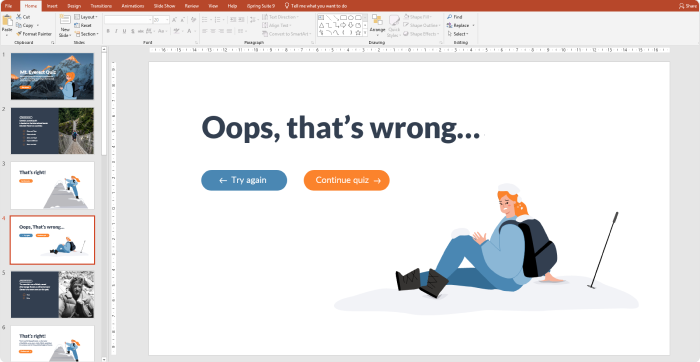Viewport: 700px width, 362px height.
Task: Click the Replace tool
Action: (458, 25)
